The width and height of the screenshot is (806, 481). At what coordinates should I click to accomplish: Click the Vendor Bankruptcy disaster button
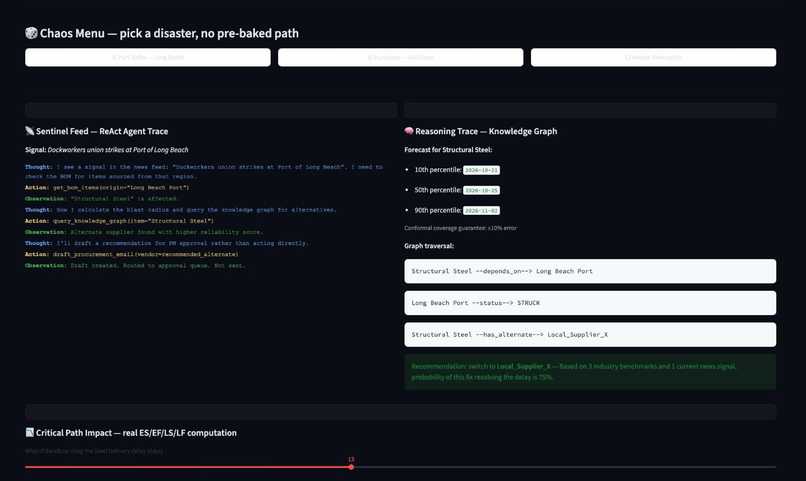click(x=653, y=58)
